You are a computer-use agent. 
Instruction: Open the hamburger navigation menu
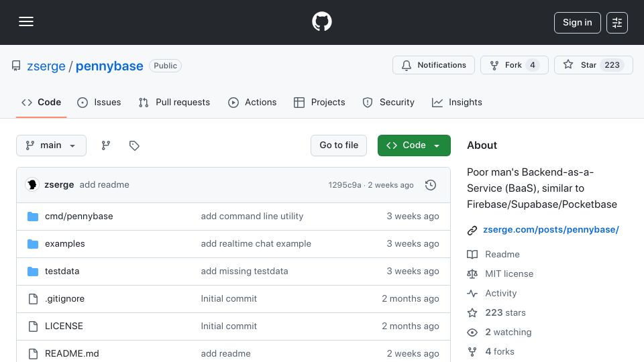pos(26,21)
